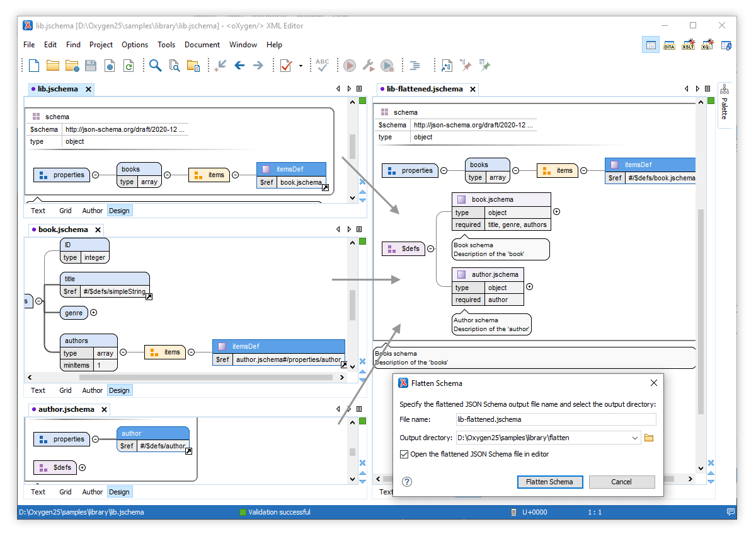This screenshot has width=756, height=536.
Task: Jump to the last modification toolbar icon
Action: (220, 66)
